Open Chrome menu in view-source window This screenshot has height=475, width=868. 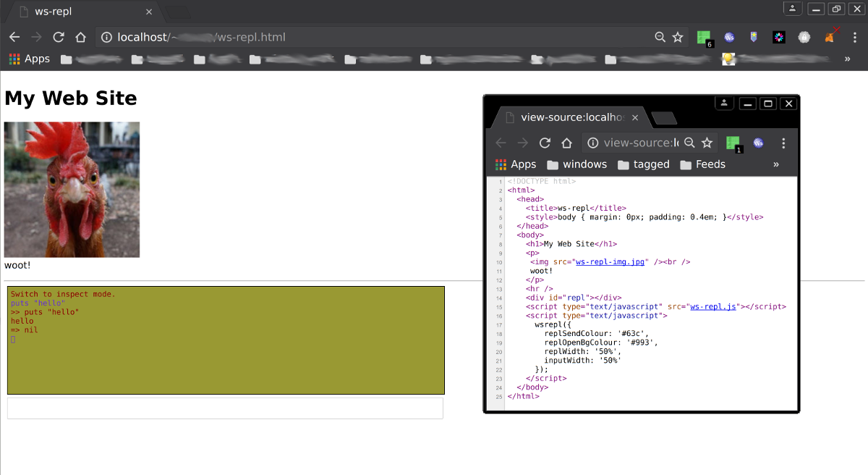click(783, 143)
